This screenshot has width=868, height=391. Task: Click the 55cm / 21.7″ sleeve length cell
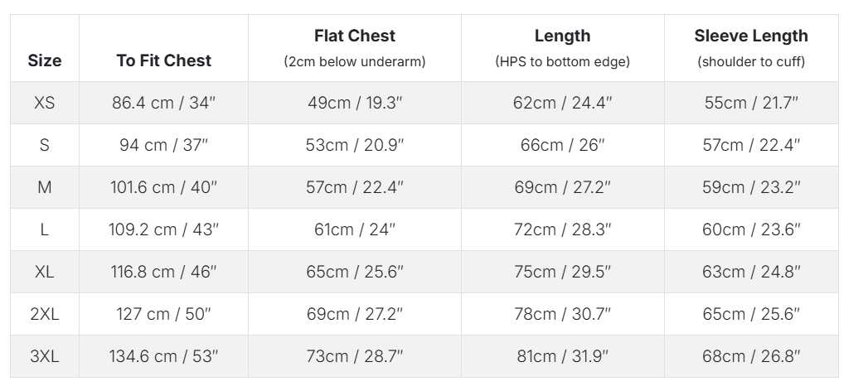(751, 103)
